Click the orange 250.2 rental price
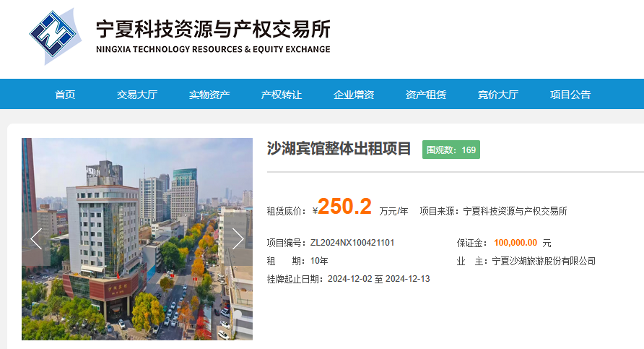644x349 pixels. pos(345,207)
